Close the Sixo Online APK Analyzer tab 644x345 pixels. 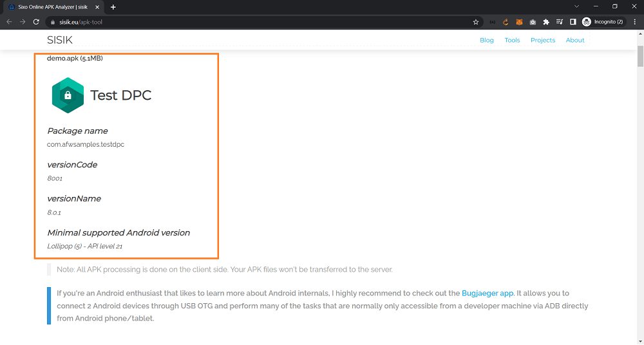pyautogui.click(x=97, y=7)
